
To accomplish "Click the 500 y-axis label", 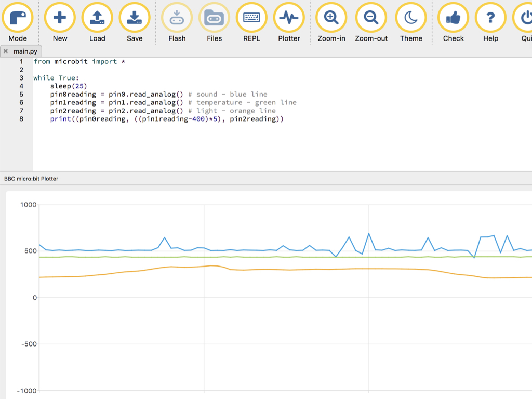I will coord(30,251).
